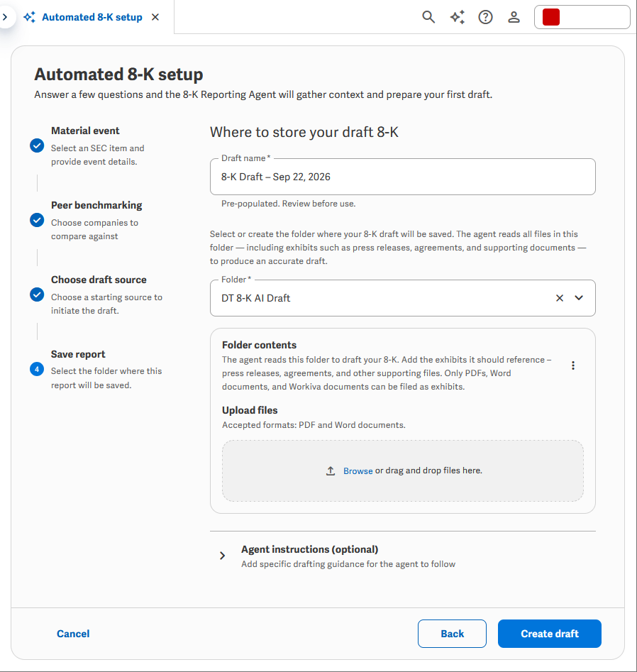Click the upload arrow icon in drop zone
Image resolution: width=637 pixels, height=672 pixels.
pos(331,470)
